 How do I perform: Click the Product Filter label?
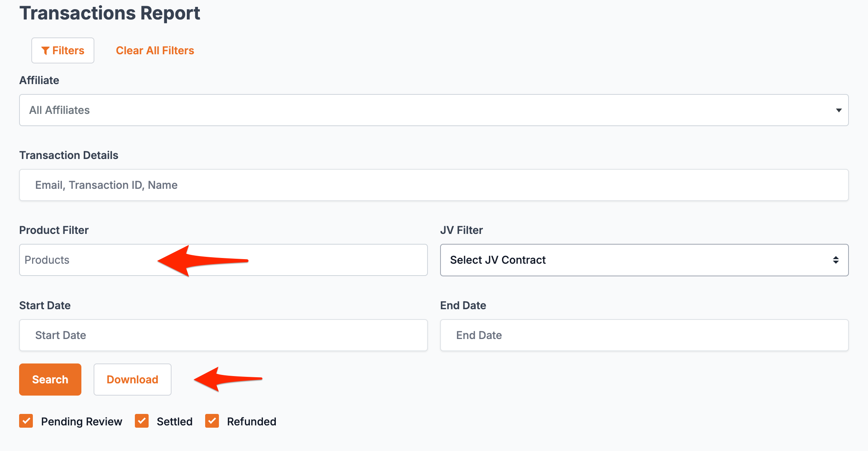[x=54, y=230]
